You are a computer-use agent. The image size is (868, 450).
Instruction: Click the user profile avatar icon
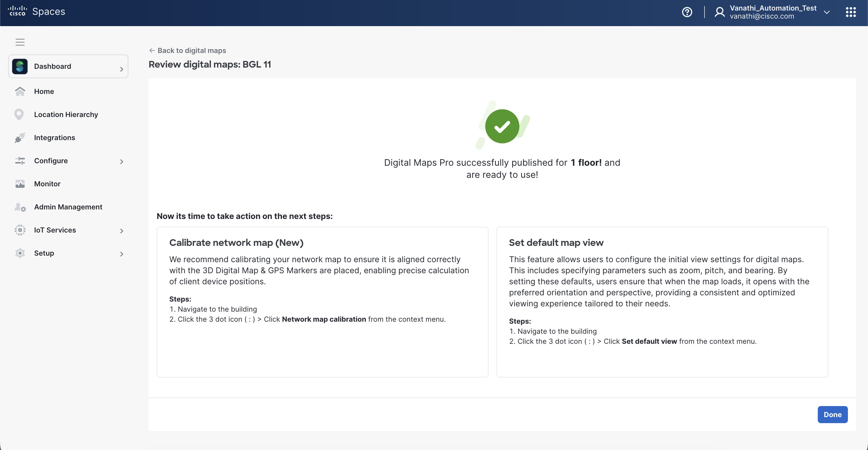(719, 12)
